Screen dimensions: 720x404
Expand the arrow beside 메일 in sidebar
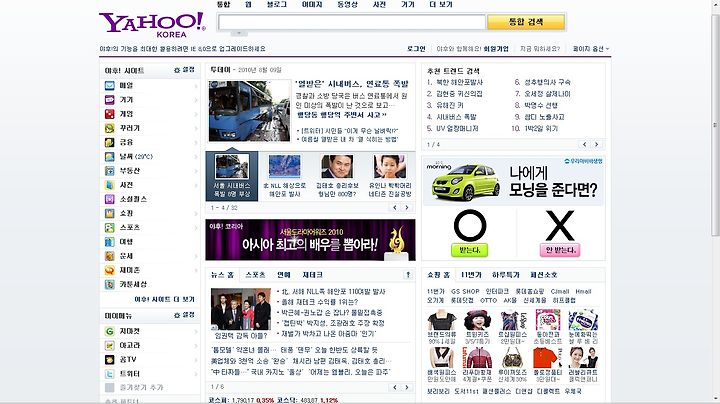tap(196, 86)
